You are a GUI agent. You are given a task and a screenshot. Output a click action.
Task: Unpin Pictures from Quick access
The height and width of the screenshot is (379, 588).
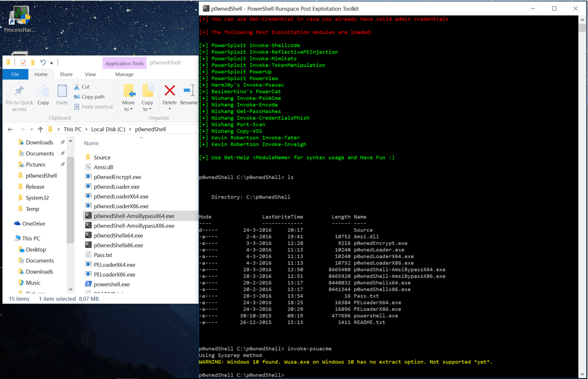click(x=62, y=164)
